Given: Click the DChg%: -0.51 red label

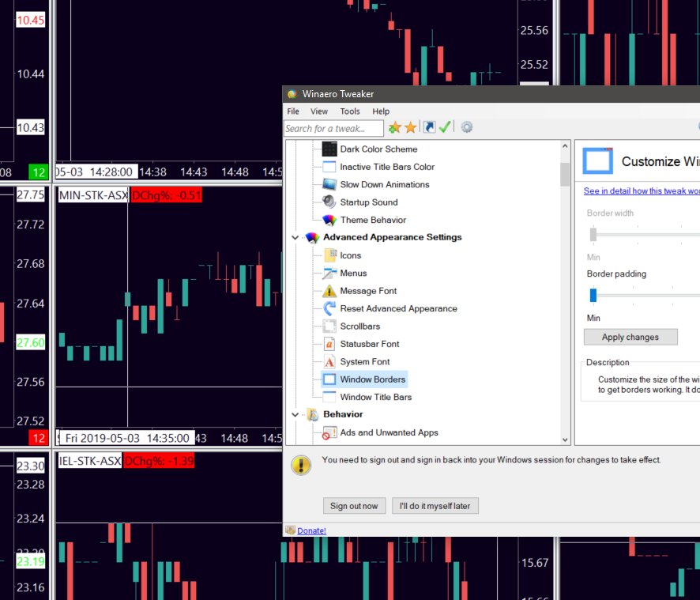Looking at the screenshot, I should (x=167, y=195).
